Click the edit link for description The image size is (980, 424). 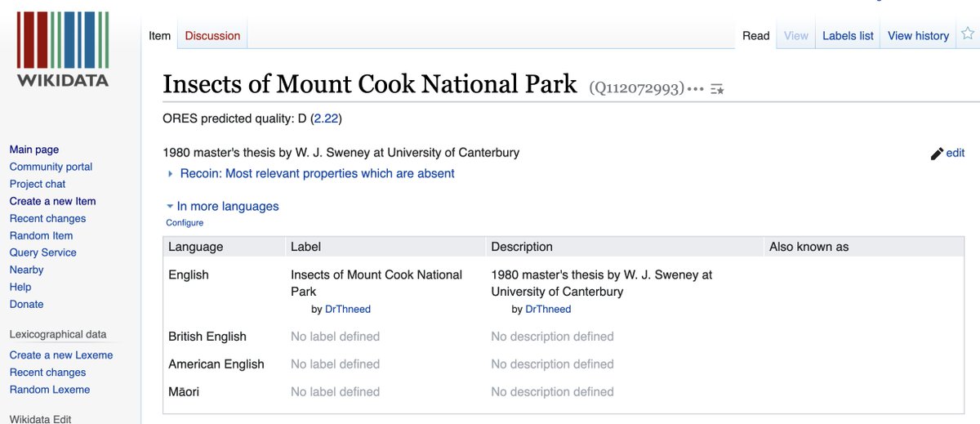point(955,153)
